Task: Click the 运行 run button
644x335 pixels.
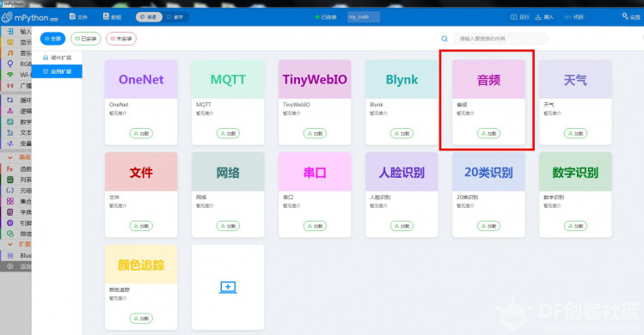Action: (x=519, y=17)
